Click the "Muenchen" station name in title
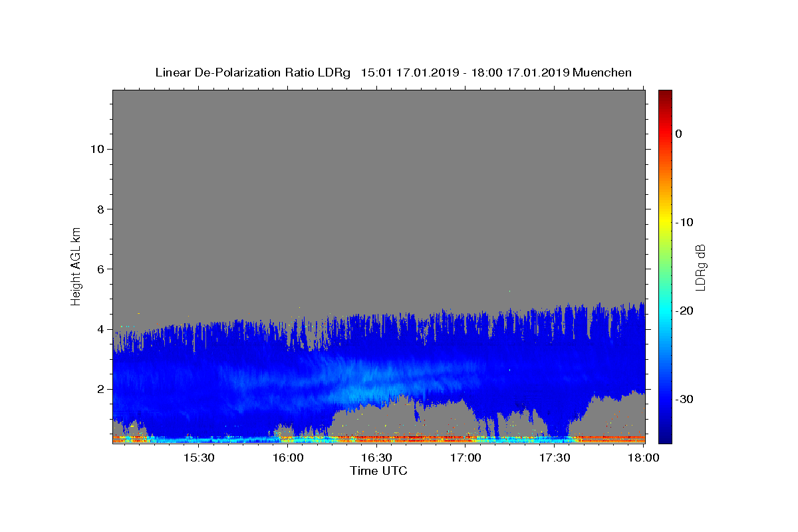Image resolution: width=798 pixels, height=532 pixels. (x=602, y=72)
